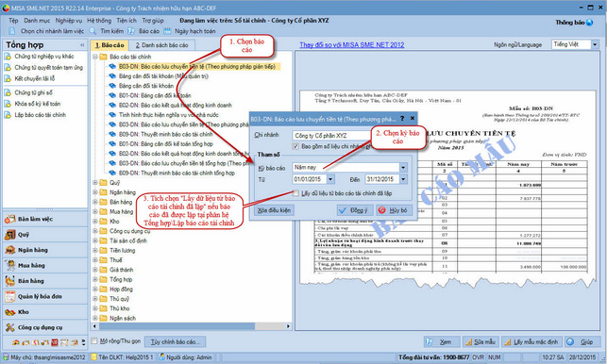Click the Đồng ý button
607x364 pixels.
[x=355, y=210]
